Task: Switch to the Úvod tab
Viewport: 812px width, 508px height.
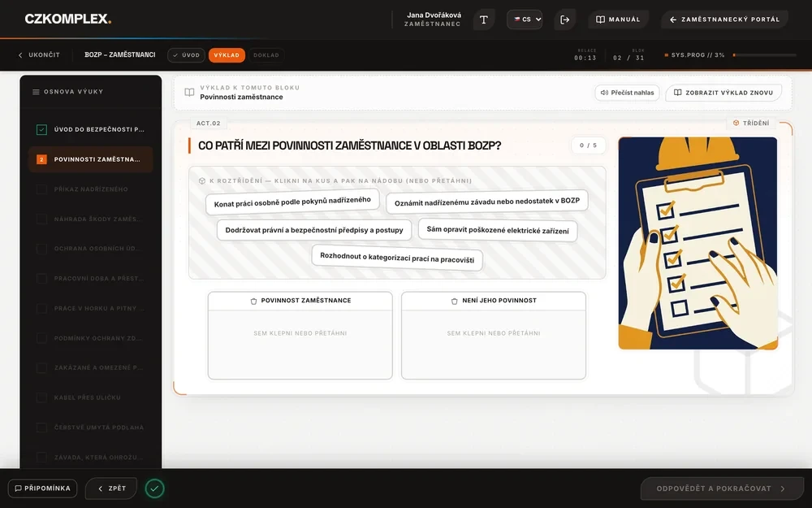Action: tap(187, 55)
